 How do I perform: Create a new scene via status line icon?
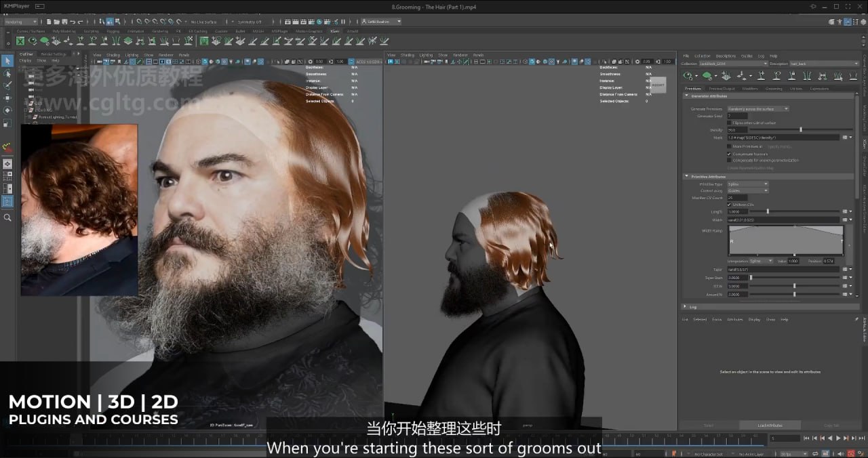[49, 21]
